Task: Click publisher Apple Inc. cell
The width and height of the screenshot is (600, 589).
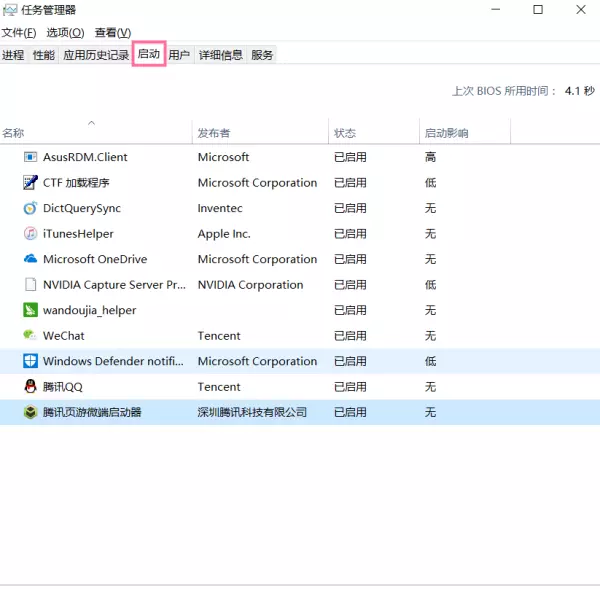Action: [224, 233]
